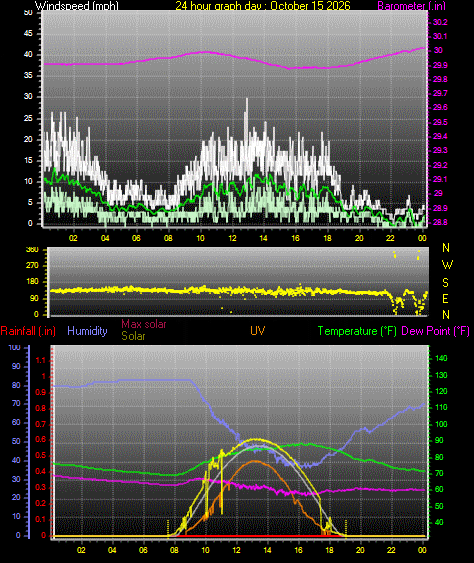Click the 24 hour graph day title
The height and width of the screenshot is (563, 474).
click(263, 6)
